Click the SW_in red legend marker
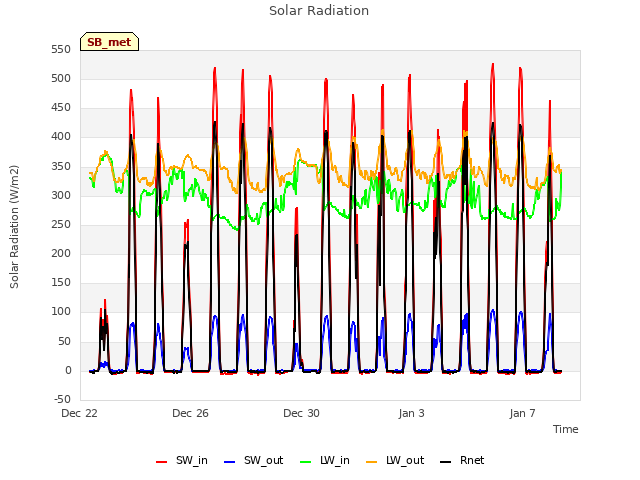Image resolution: width=640 pixels, height=480 pixels. [x=162, y=462]
